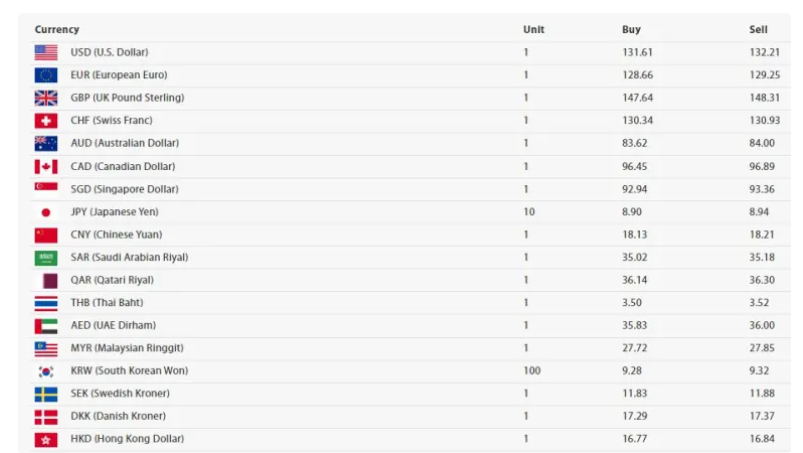This screenshot has width=803, height=453.
Task: Select the AUD (Australian Dollar) row label
Action: [125, 143]
